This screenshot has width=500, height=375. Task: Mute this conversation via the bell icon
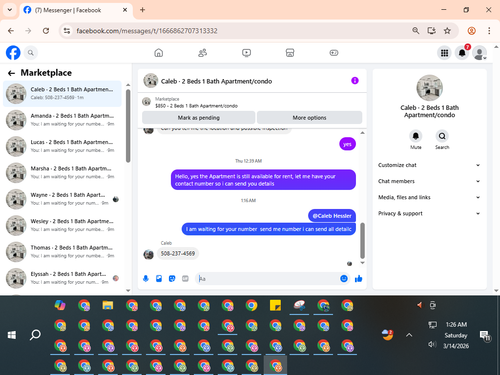(416, 136)
